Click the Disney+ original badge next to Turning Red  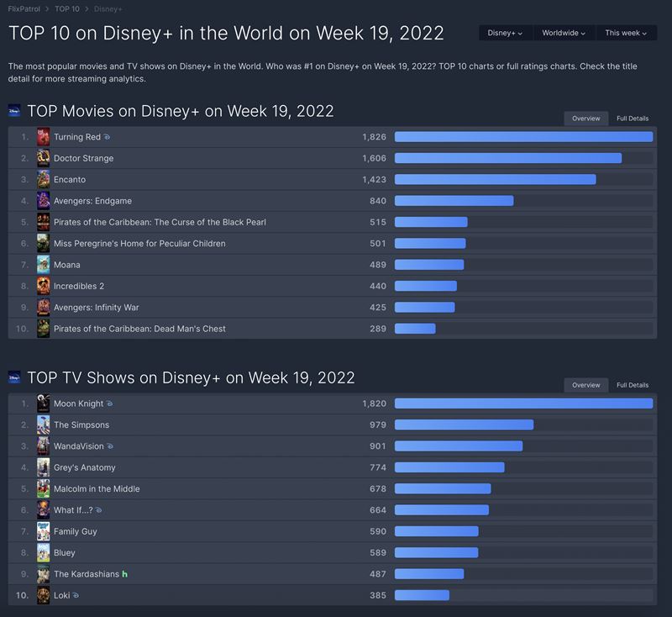point(107,137)
